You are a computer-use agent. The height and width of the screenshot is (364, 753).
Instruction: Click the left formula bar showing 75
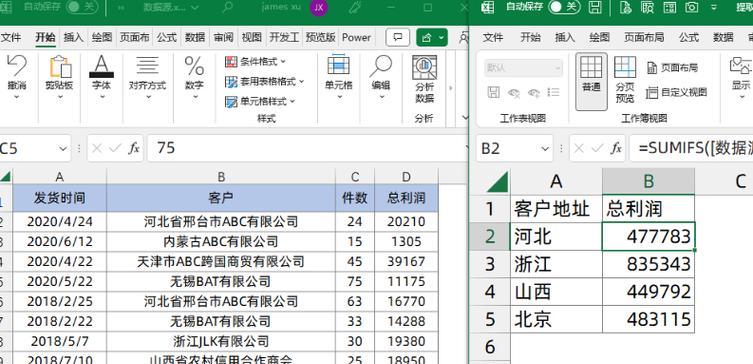coord(307,148)
